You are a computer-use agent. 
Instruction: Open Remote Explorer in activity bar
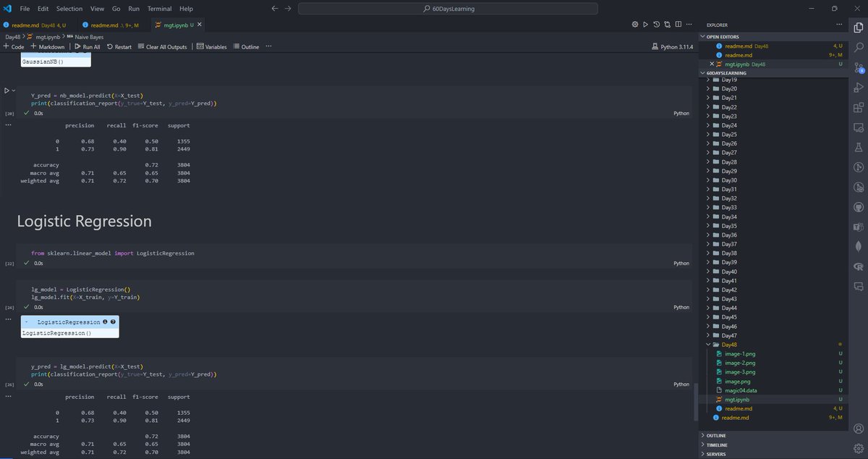point(859,127)
